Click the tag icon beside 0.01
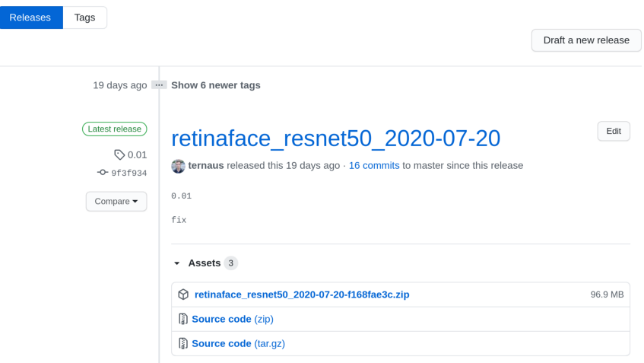 tap(119, 154)
